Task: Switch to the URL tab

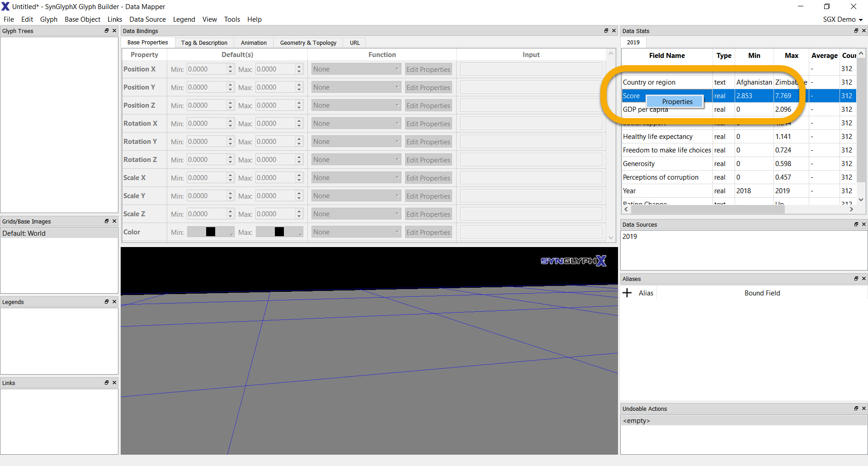Action: pyautogui.click(x=355, y=43)
